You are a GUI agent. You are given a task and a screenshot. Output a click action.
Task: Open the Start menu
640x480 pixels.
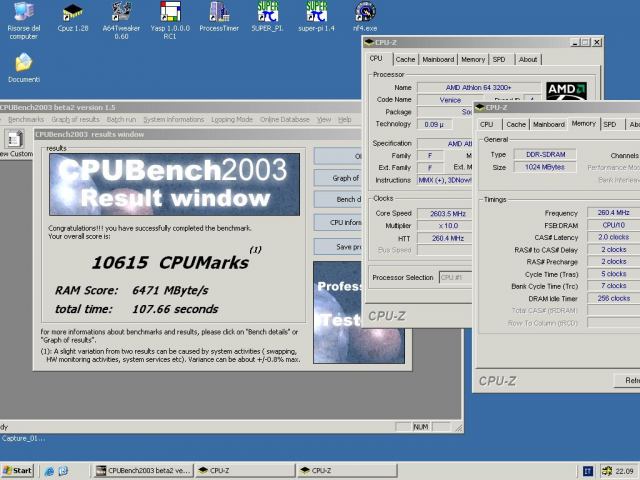[17, 471]
